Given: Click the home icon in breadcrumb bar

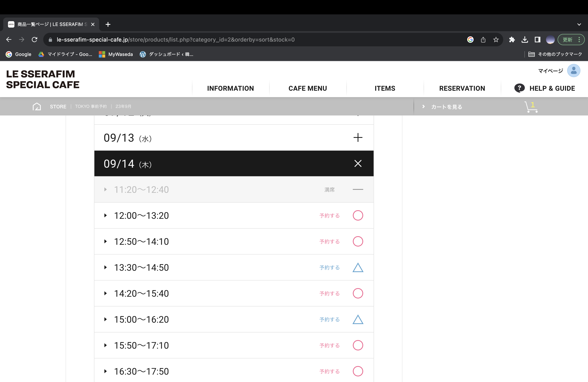Looking at the screenshot, I should pos(37,106).
